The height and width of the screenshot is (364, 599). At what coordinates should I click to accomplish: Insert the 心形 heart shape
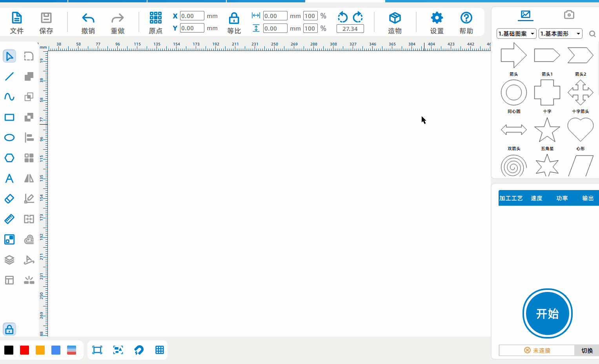pyautogui.click(x=580, y=130)
